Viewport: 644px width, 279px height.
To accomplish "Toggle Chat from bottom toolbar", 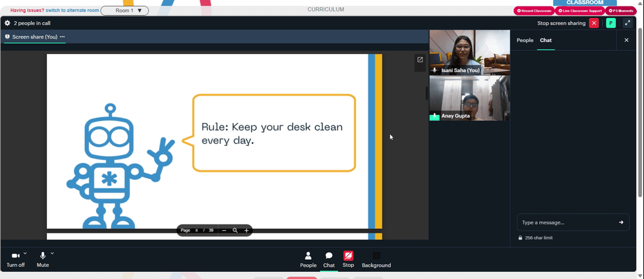I will [329, 260].
